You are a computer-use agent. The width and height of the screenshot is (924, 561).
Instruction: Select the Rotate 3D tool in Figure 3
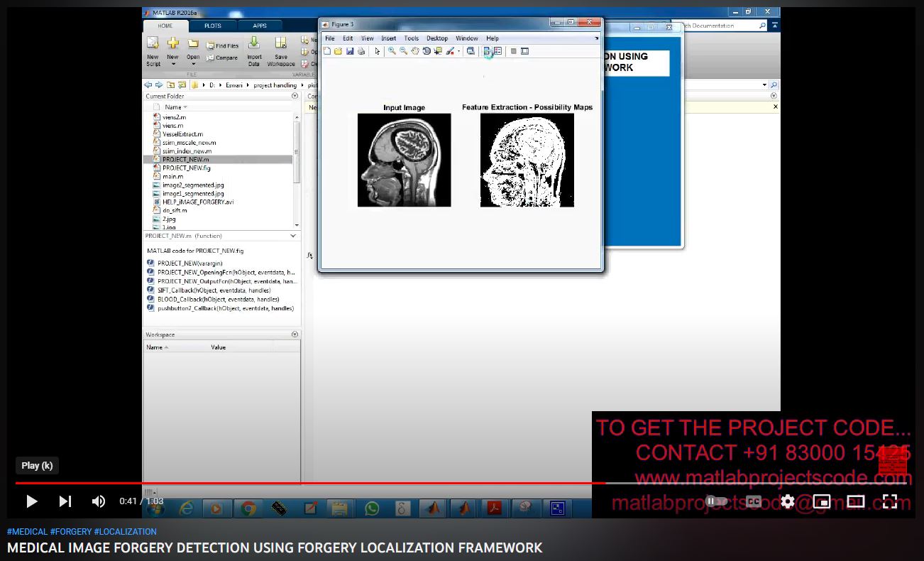(427, 51)
